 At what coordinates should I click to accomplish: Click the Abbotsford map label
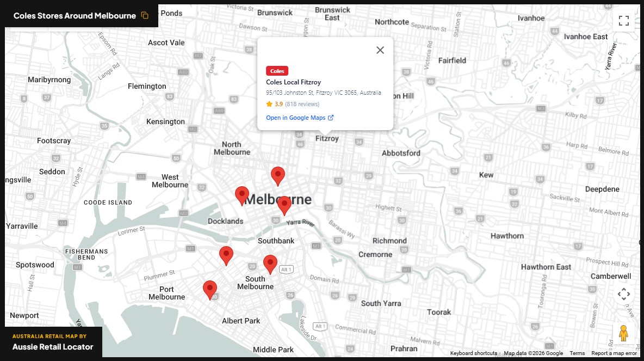coord(401,154)
